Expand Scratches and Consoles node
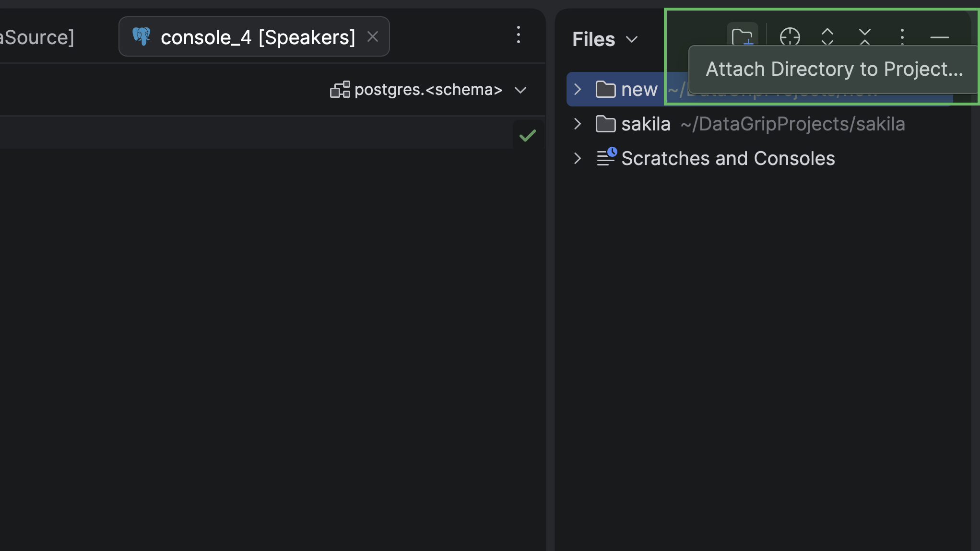 [x=578, y=158]
